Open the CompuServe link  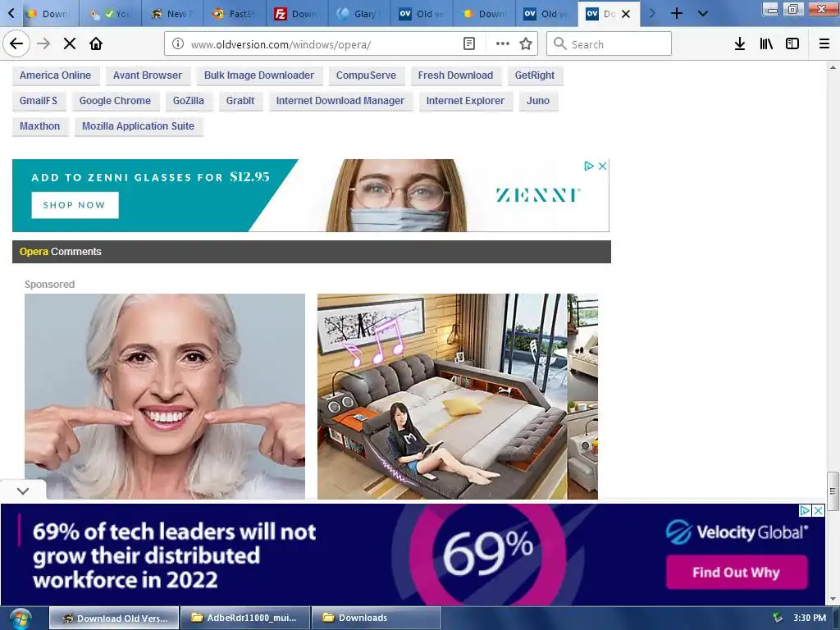point(366,75)
